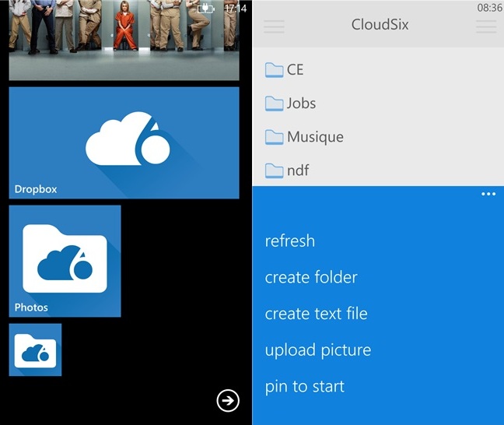Image resolution: width=504 pixels, height=425 pixels.
Task: Choose refresh from the app bar menu
Action: [x=290, y=241]
